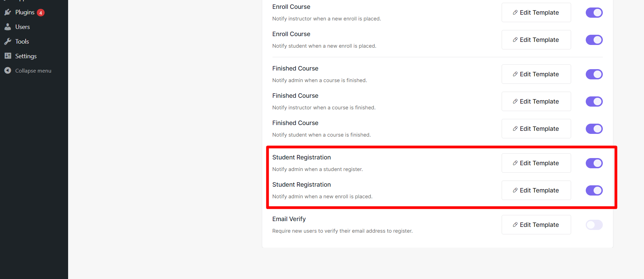The height and width of the screenshot is (279, 644).
Task: Click Edit Template for Enroll Course student email
Action: coord(536,40)
